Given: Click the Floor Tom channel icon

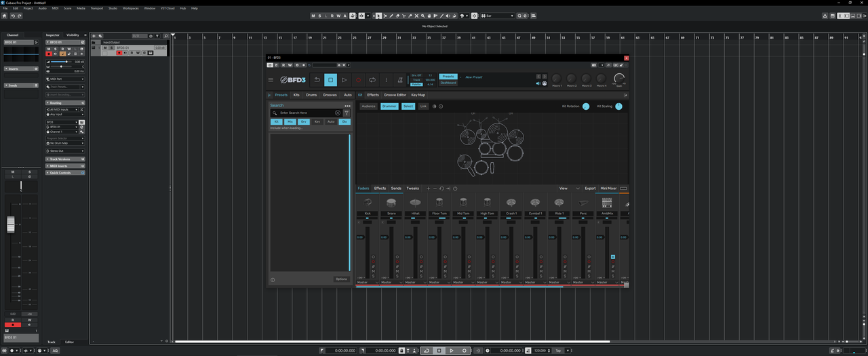Looking at the screenshot, I should click(439, 202).
